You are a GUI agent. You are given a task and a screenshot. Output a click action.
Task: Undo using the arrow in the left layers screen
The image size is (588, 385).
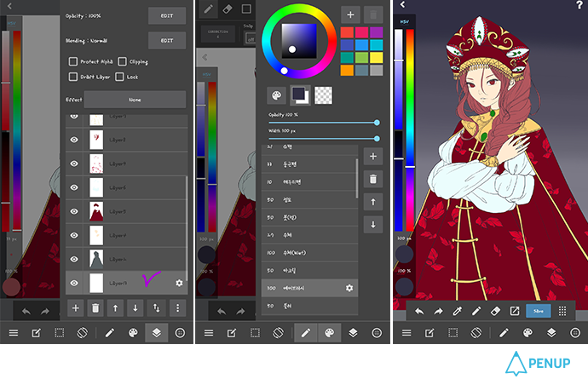coord(26,311)
